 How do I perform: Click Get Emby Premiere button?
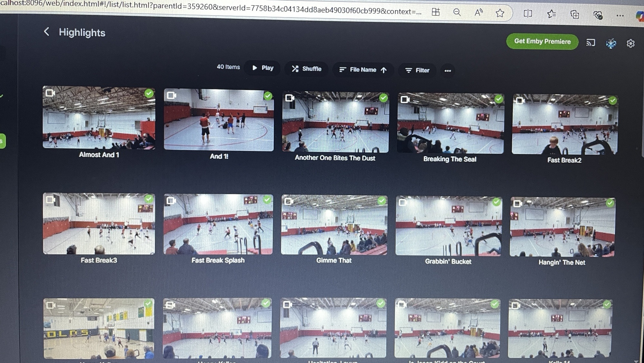542,42
